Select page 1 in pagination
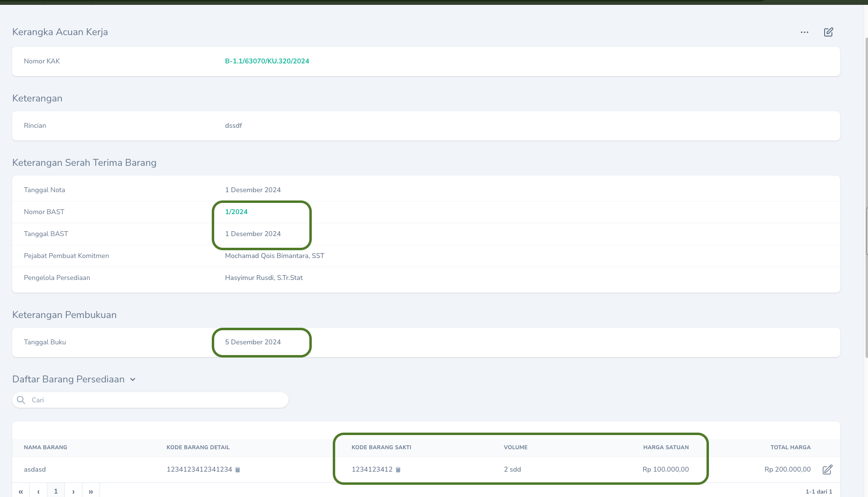This screenshot has width=868, height=497. click(x=56, y=491)
